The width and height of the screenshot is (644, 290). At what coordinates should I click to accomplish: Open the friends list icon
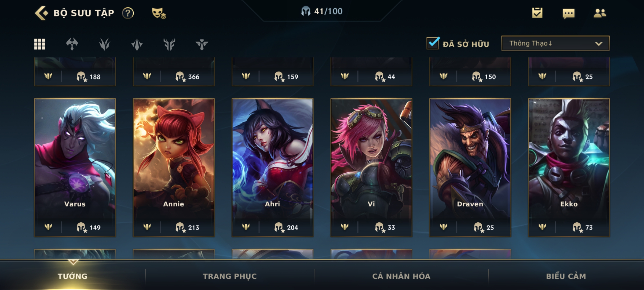click(x=600, y=13)
